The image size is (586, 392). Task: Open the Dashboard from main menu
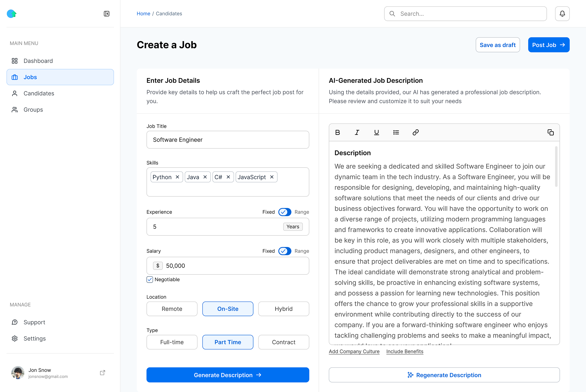click(x=38, y=61)
